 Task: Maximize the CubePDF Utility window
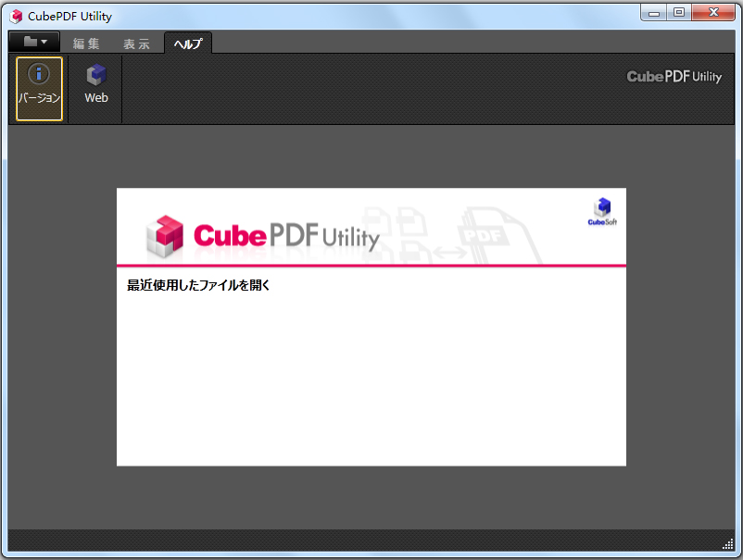coord(679,13)
